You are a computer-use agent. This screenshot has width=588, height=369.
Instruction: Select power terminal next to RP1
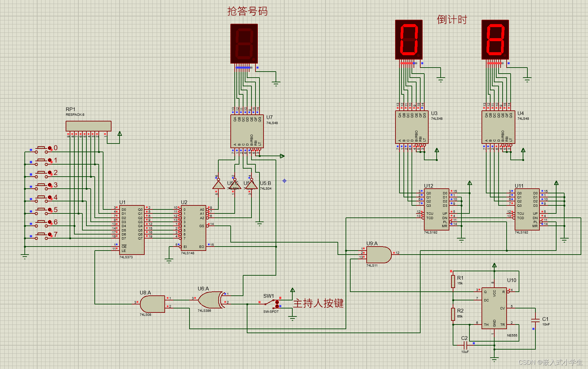(x=120, y=134)
